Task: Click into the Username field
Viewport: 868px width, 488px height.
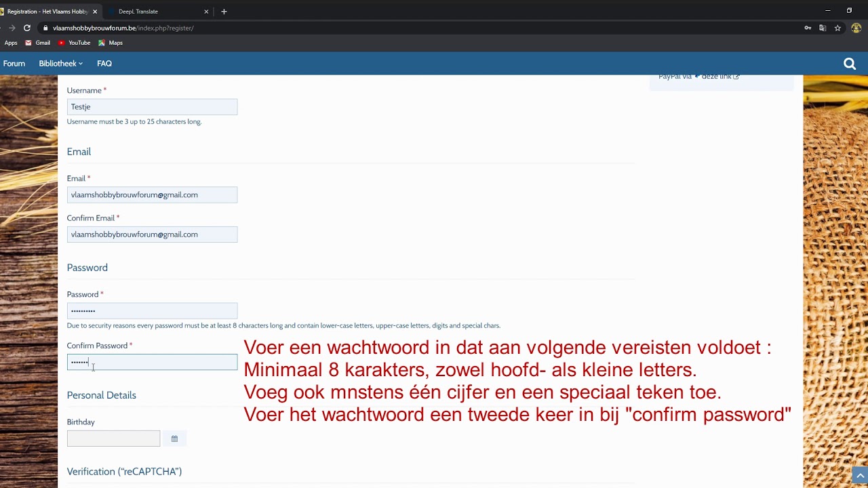Action: pos(152,106)
